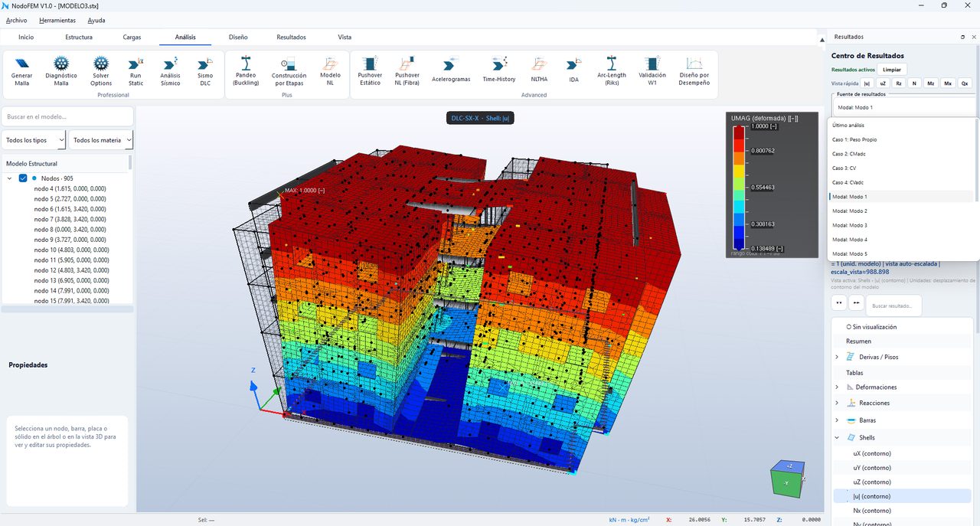The height and width of the screenshot is (526, 980).
Task: Select the Sin visualización option
Action: [x=871, y=327]
